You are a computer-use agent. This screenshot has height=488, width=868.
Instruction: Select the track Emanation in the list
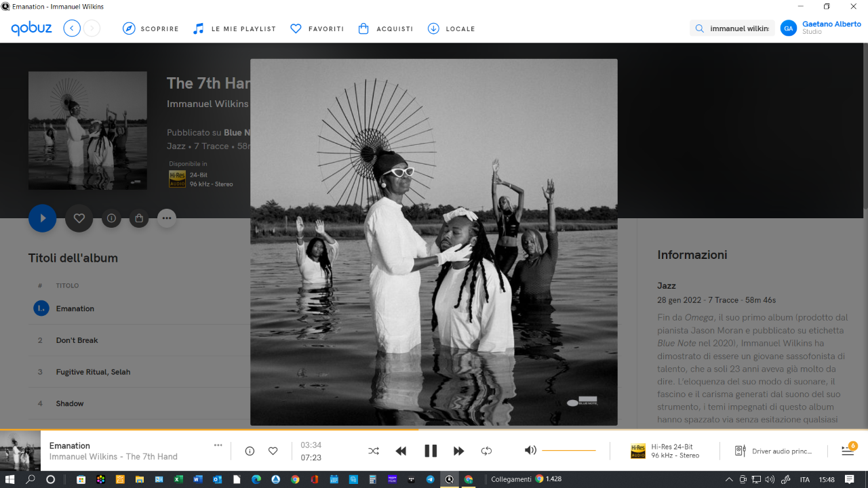(x=75, y=308)
